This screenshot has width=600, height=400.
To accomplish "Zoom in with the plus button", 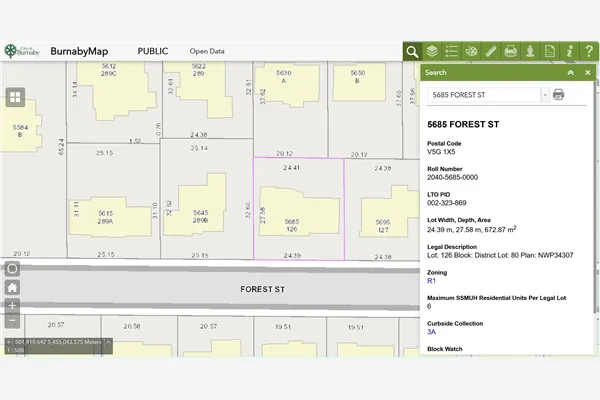I will pos(12,305).
